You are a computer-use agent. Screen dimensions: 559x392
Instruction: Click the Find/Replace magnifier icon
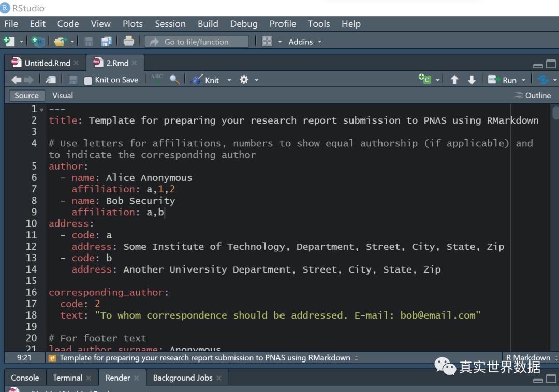(174, 80)
